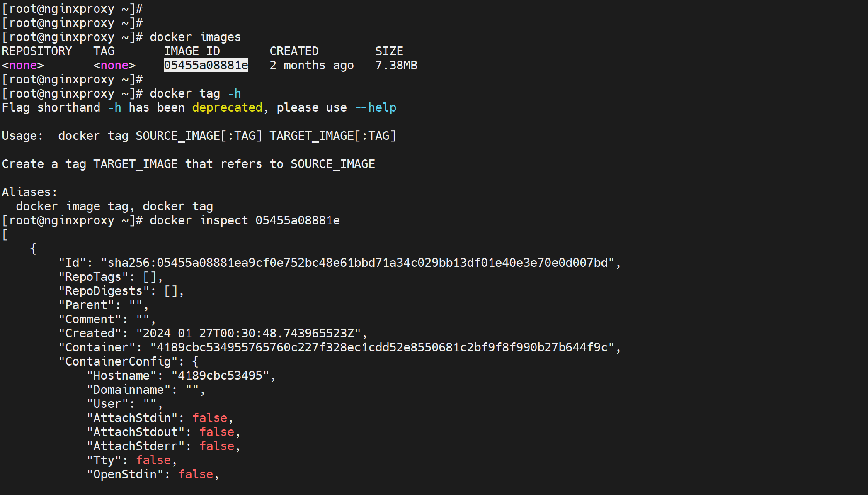Click the red false value for AttachStdin

pos(210,418)
